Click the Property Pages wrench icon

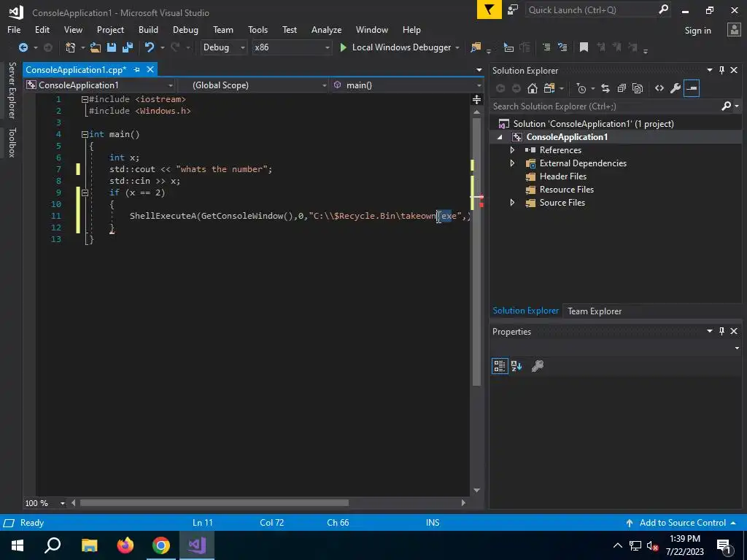coord(538,366)
